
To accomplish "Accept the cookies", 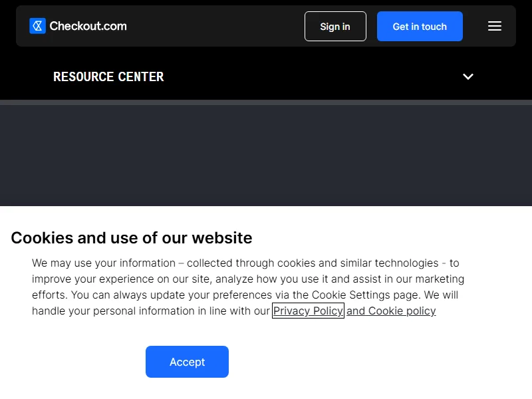I will 187,362.
